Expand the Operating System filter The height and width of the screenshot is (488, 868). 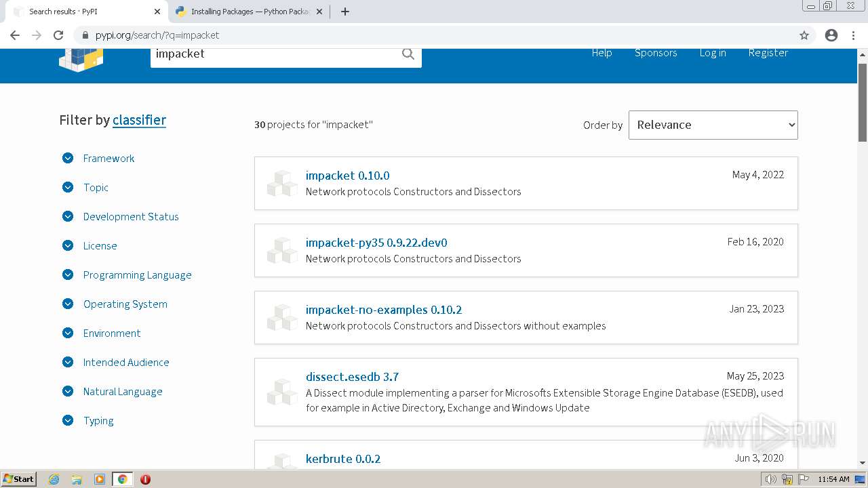pos(68,304)
